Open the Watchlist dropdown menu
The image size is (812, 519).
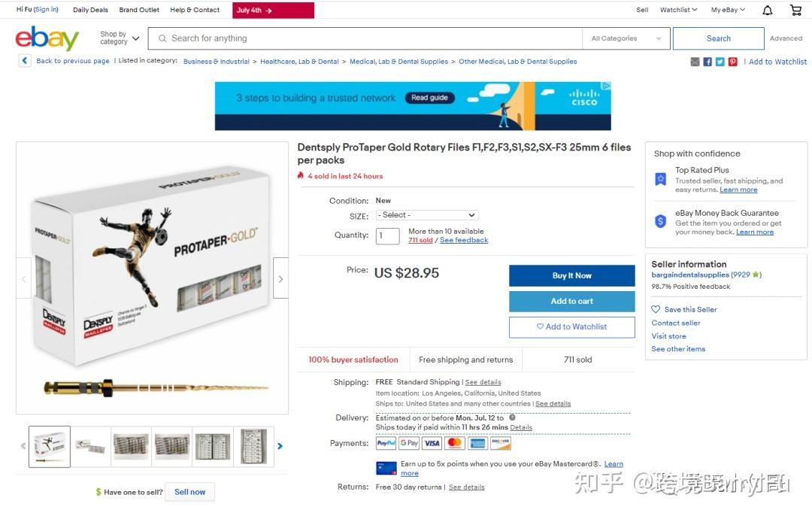678,10
